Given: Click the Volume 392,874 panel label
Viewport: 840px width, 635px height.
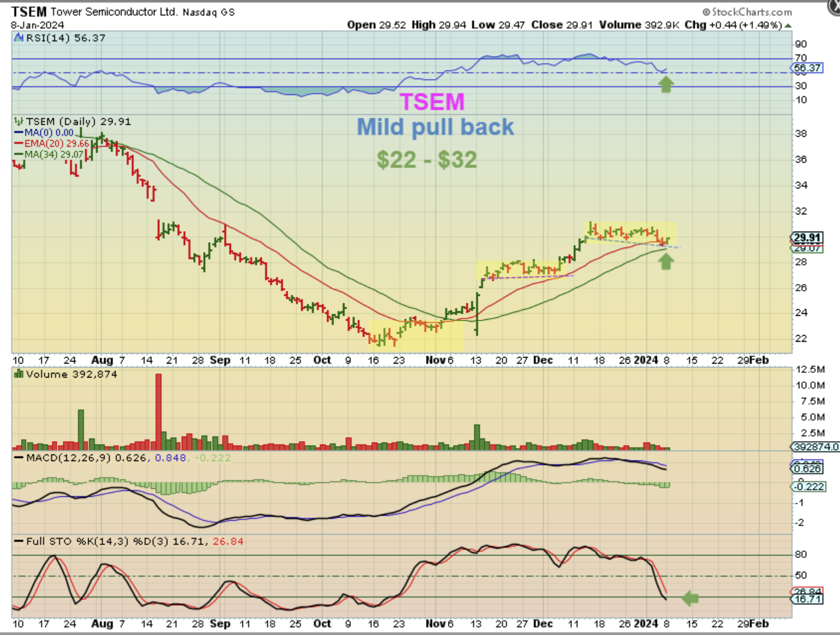Looking at the screenshot, I should (x=72, y=374).
